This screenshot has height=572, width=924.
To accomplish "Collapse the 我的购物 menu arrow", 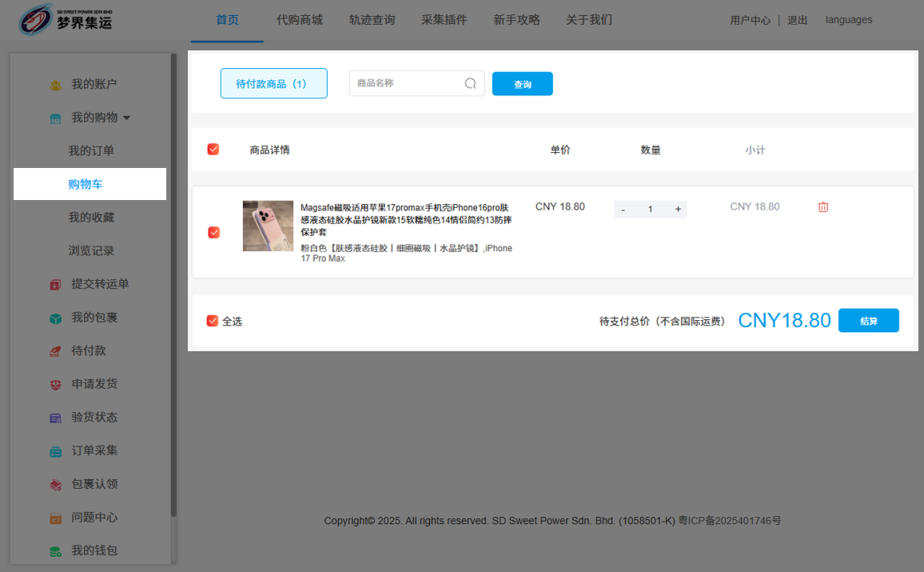I will click(x=126, y=118).
